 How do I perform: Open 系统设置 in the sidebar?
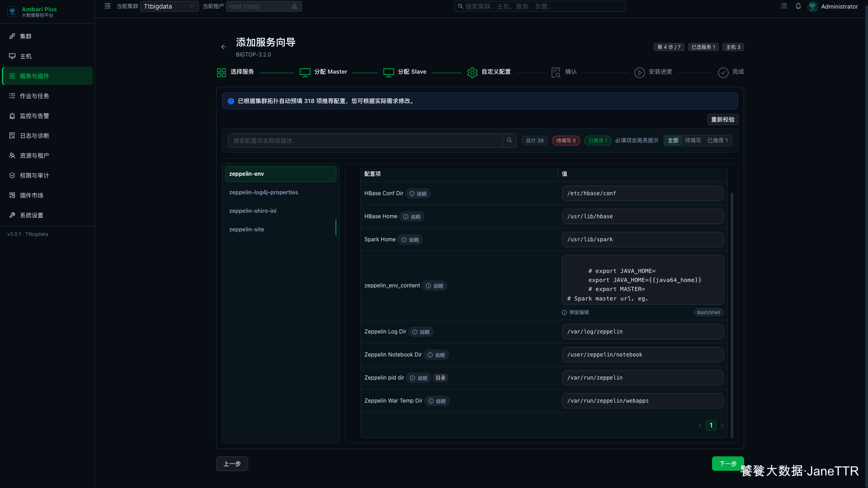click(47, 215)
